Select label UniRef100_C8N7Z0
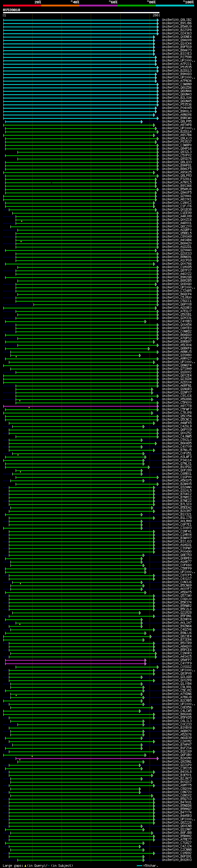The width and height of the screenshot is (197, 868). click(177, 792)
